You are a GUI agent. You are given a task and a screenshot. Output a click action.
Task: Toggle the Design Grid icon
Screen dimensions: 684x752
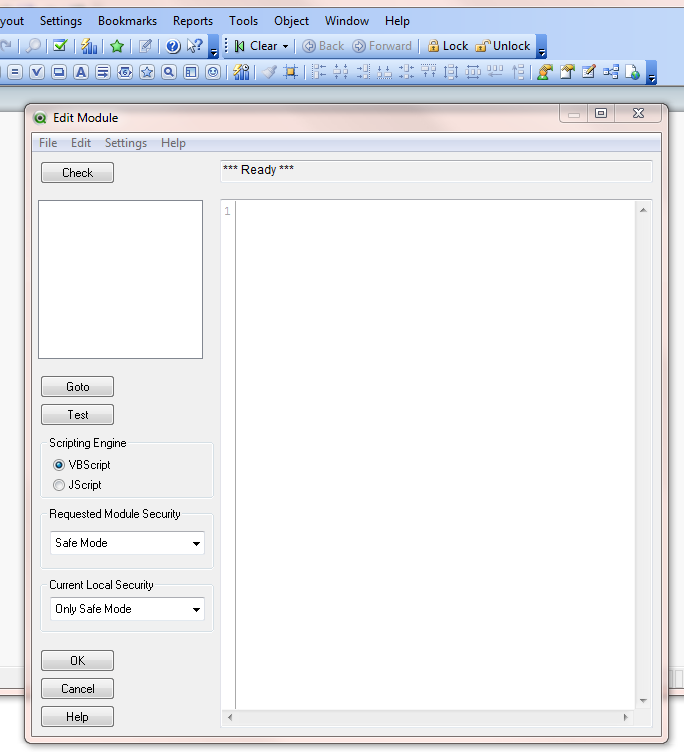(x=291, y=72)
